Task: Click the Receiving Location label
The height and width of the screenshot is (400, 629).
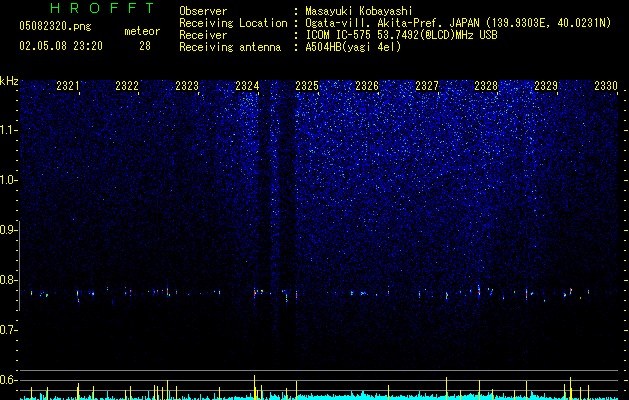Action: tap(233, 23)
